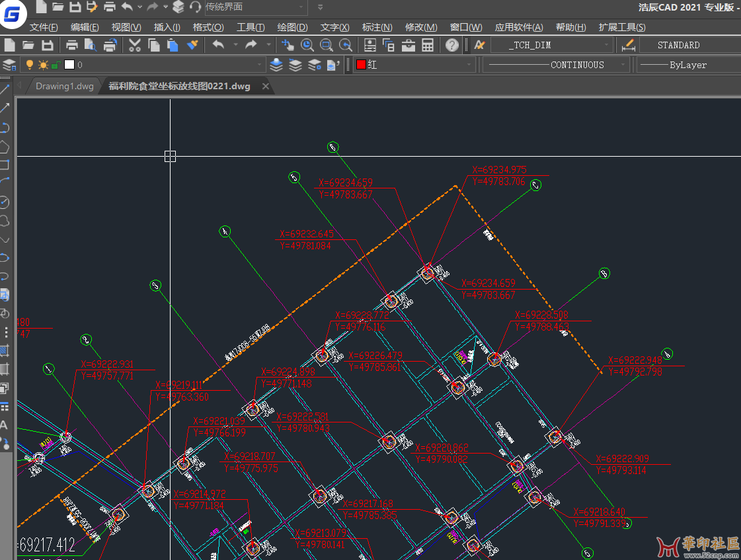Image resolution: width=741 pixels, height=560 pixels.
Task: Click coordinate text X=69234.975
Action: click(x=499, y=170)
